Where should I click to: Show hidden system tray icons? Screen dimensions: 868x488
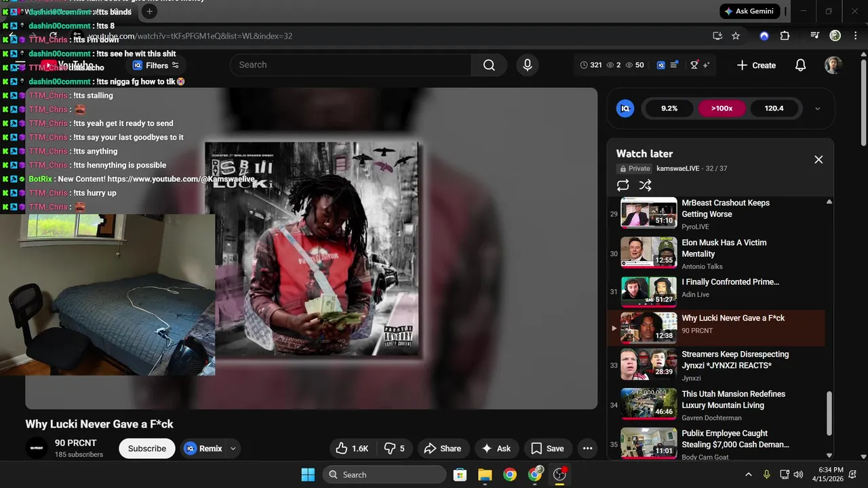748,474
